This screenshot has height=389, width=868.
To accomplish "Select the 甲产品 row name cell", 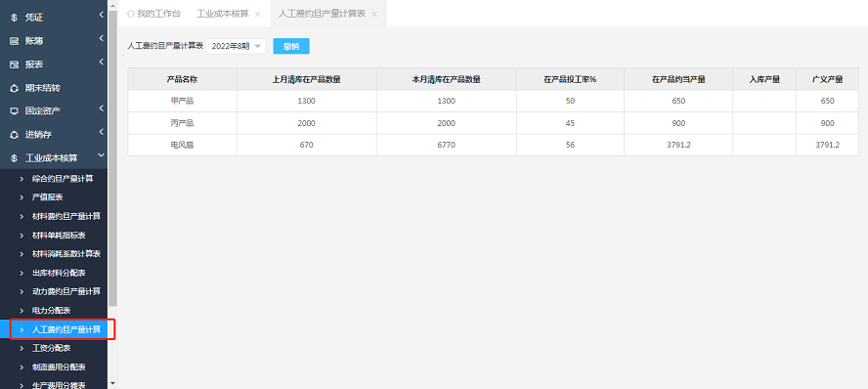I will [x=182, y=102].
